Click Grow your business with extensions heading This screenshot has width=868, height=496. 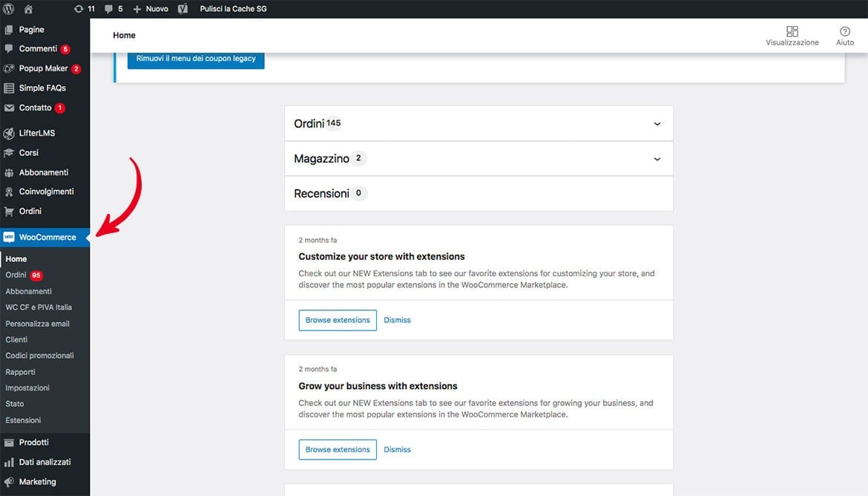378,386
